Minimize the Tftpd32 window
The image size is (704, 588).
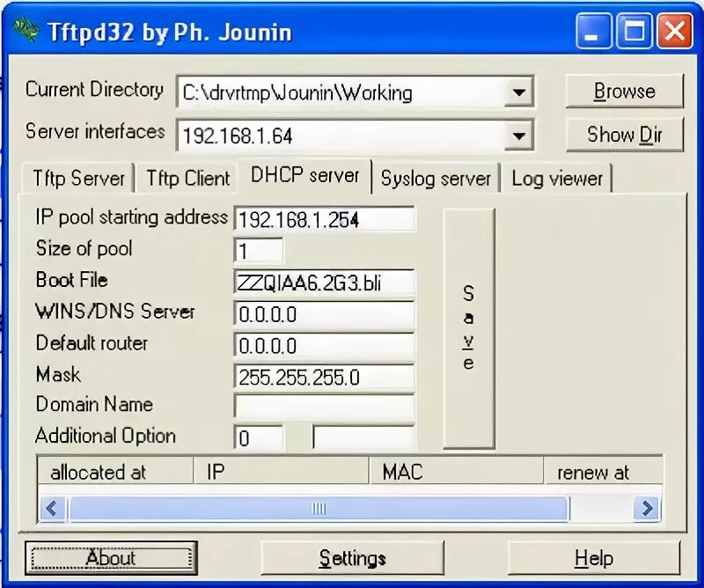(593, 31)
